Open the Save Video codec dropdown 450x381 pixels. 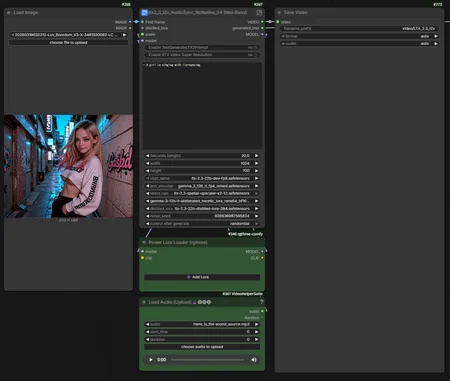click(x=359, y=43)
